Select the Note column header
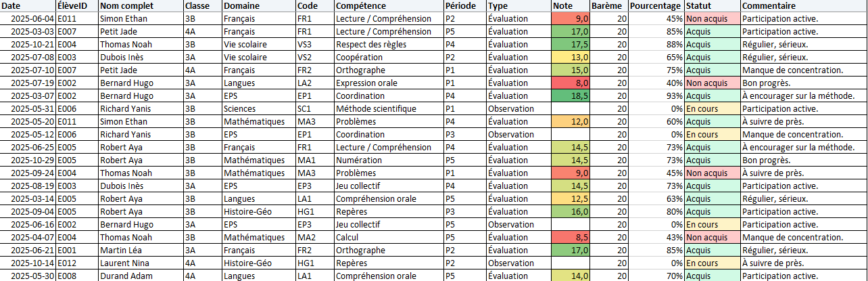Image resolution: width=868 pixels, height=281 pixels. tap(570, 5)
